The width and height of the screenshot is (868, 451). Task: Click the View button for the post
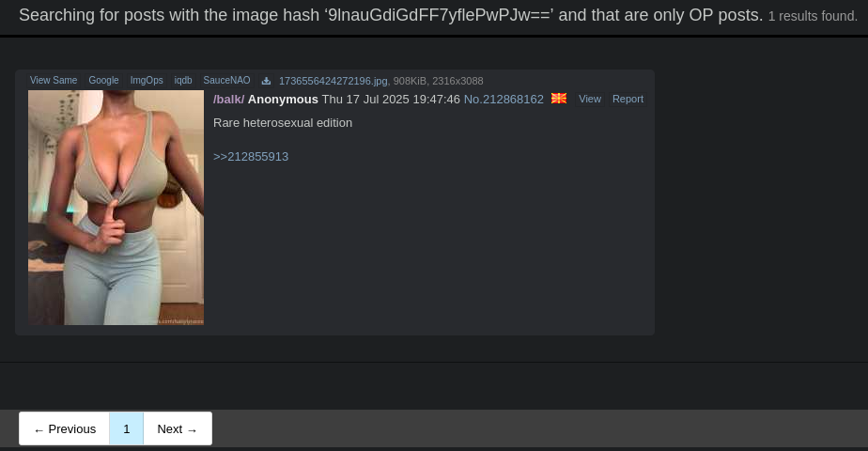coord(590,99)
